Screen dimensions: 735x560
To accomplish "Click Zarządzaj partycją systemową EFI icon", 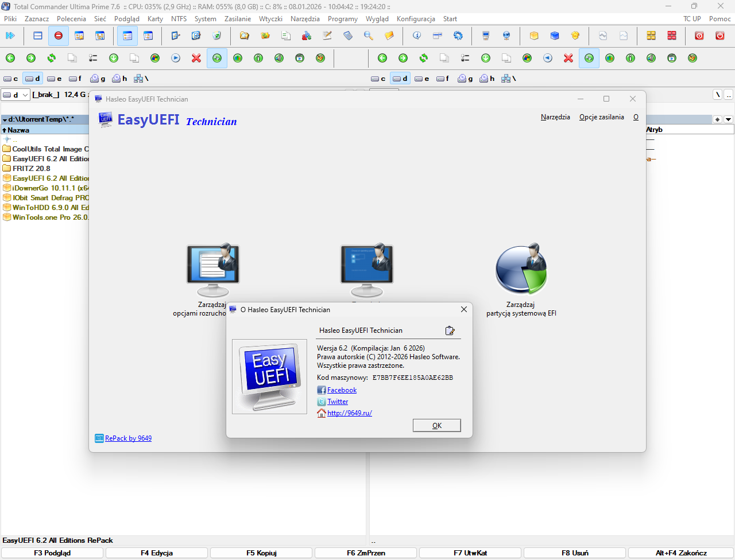I will click(521, 269).
